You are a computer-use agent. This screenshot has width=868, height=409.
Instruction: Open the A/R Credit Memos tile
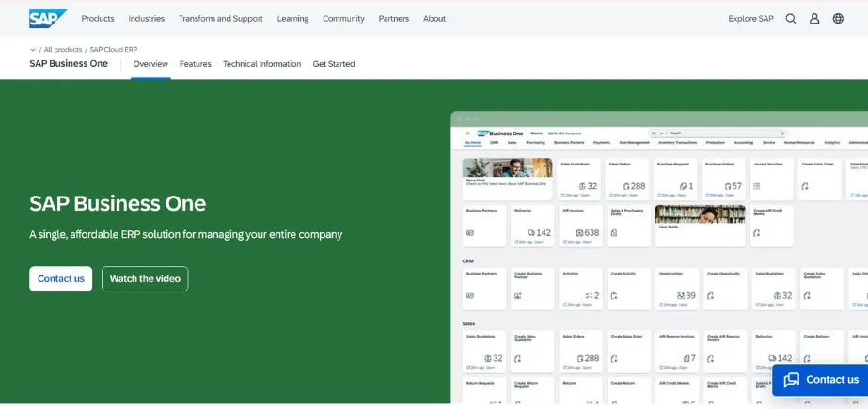(x=677, y=391)
